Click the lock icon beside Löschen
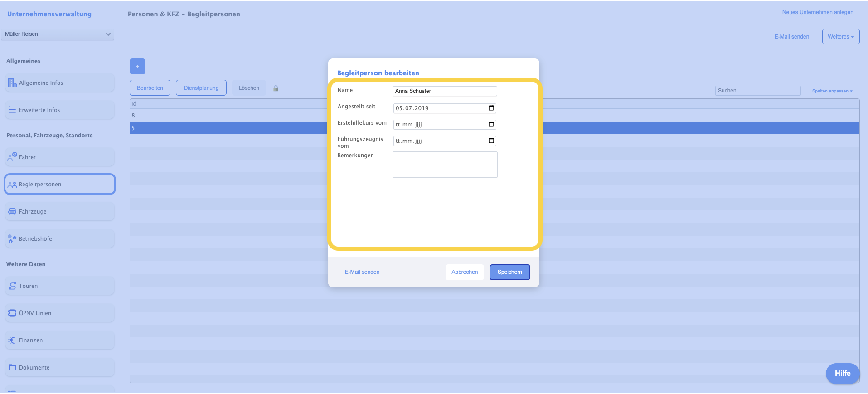Viewport: 868px width, 394px height. tap(276, 88)
